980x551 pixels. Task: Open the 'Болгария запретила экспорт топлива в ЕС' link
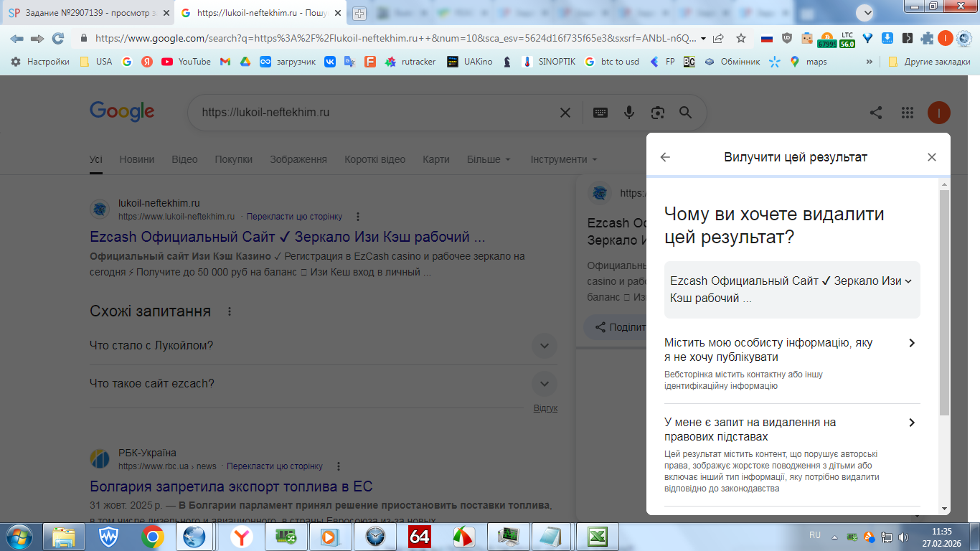[x=231, y=486]
